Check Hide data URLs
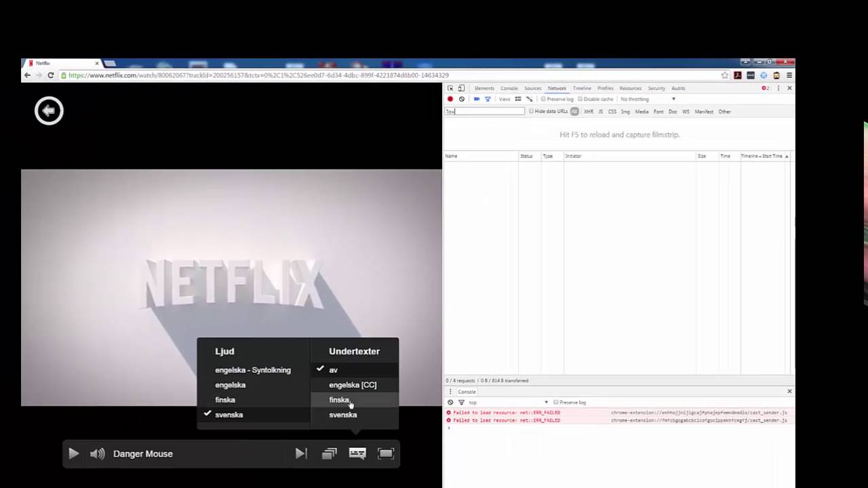The height and width of the screenshot is (488, 868). pyautogui.click(x=532, y=111)
